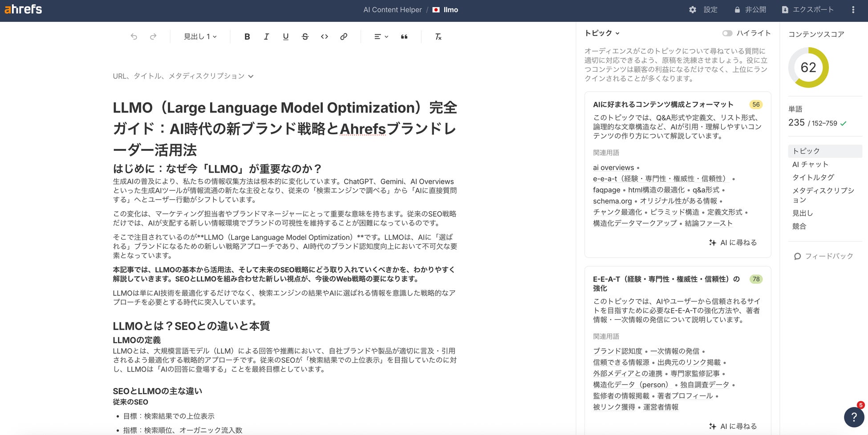Switch to AI チャット tab

click(x=810, y=165)
